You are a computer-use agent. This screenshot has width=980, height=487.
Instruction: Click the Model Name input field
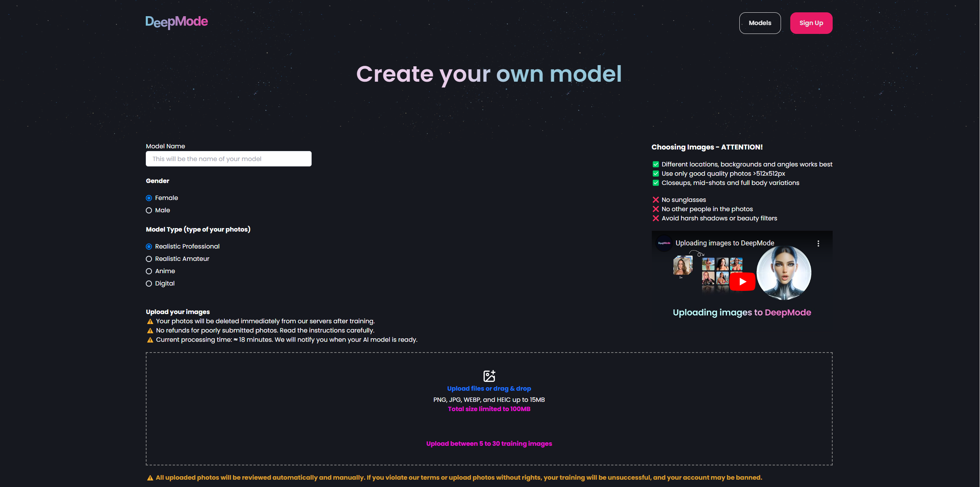[228, 159]
